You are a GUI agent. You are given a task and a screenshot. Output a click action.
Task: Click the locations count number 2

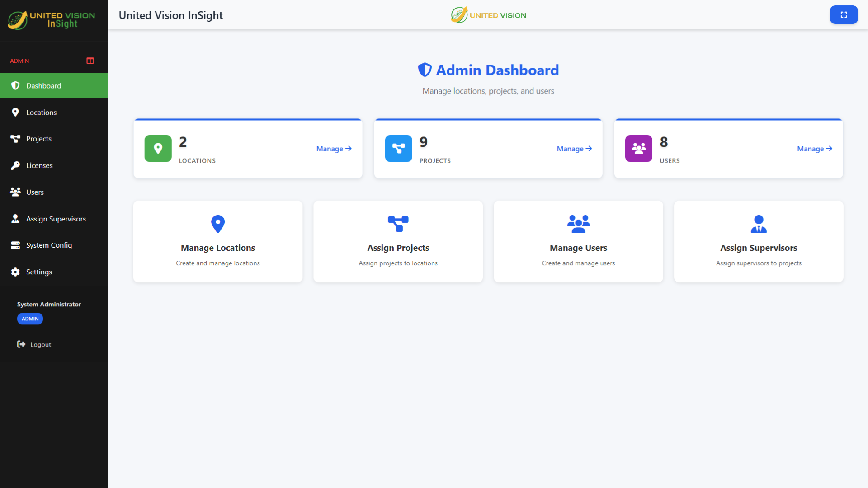183,142
